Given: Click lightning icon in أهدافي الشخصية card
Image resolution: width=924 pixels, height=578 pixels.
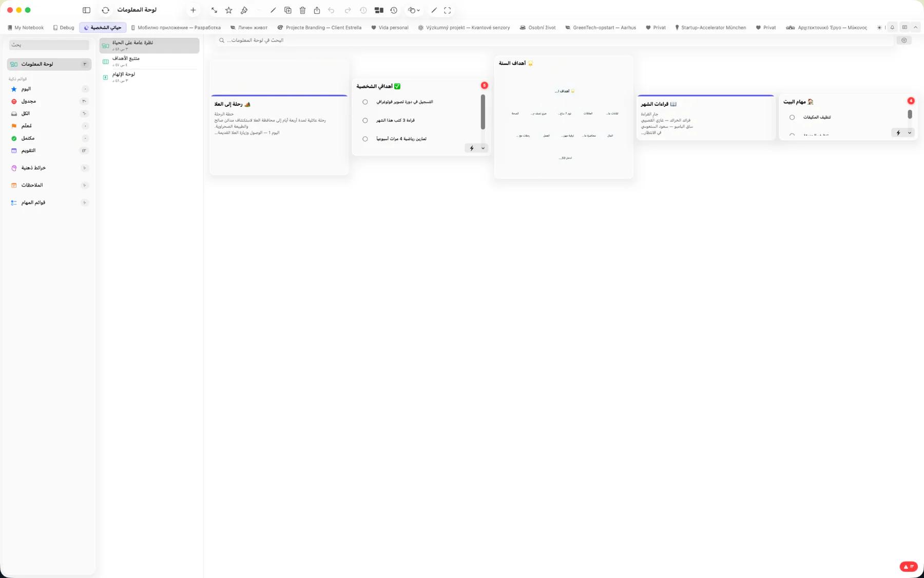Looking at the screenshot, I should [x=472, y=148].
